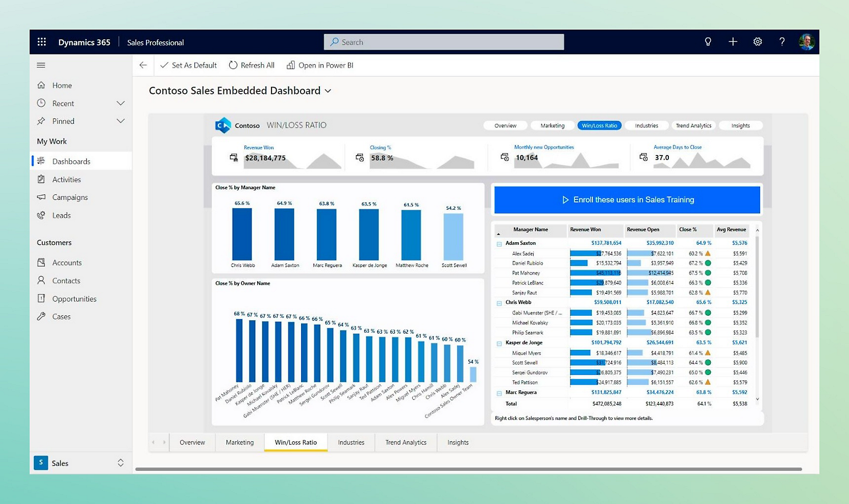Click Enroll these users in Sales Training
Screen dimensions: 849x504
click(627, 200)
